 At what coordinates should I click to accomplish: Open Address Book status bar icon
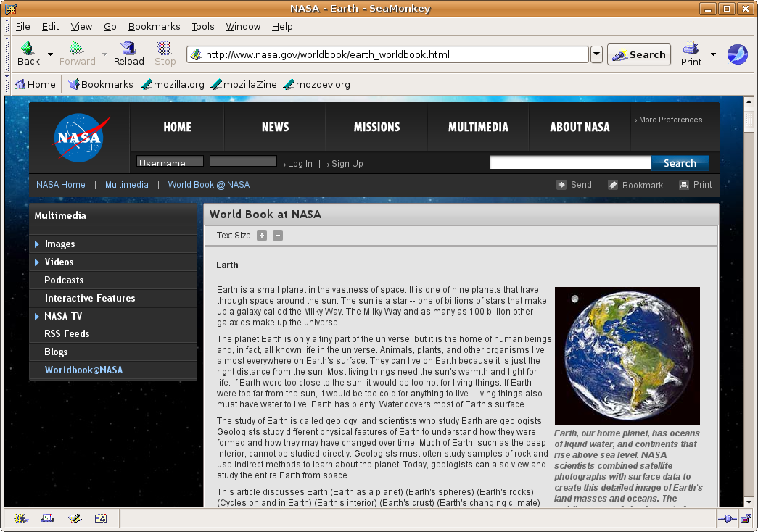(x=101, y=518)
